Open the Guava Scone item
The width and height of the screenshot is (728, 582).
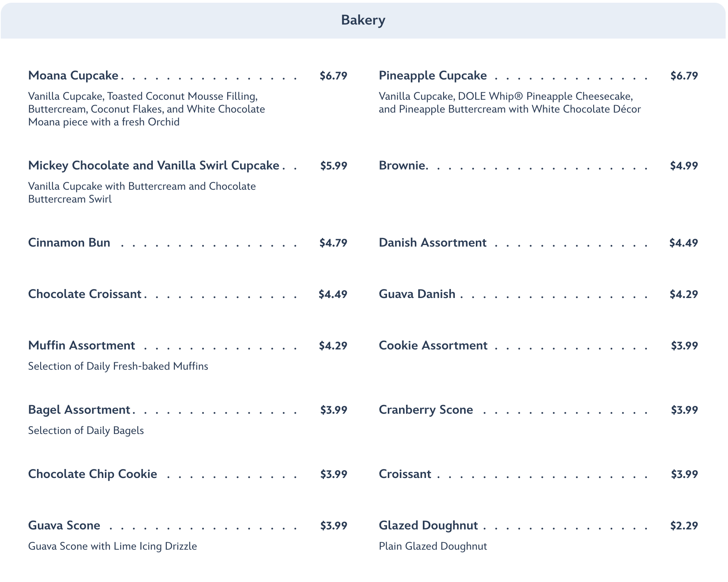64,526
